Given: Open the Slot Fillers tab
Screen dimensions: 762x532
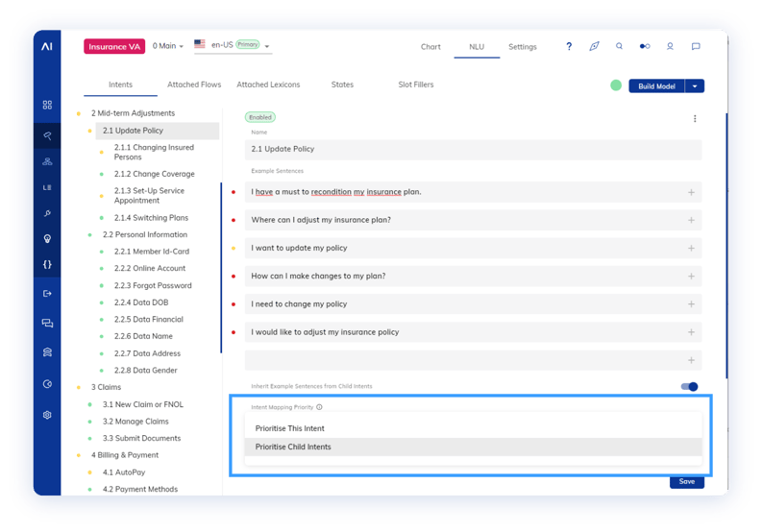Looking at the screenshot, I should 416,85.
